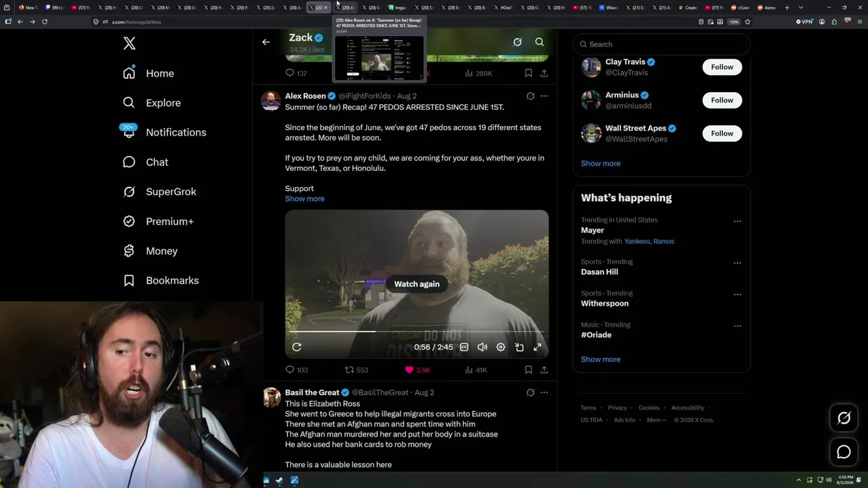This screenshot has height=488, width=868.
Task: Click Watch again on the video
Action: [x=417, y=284]
